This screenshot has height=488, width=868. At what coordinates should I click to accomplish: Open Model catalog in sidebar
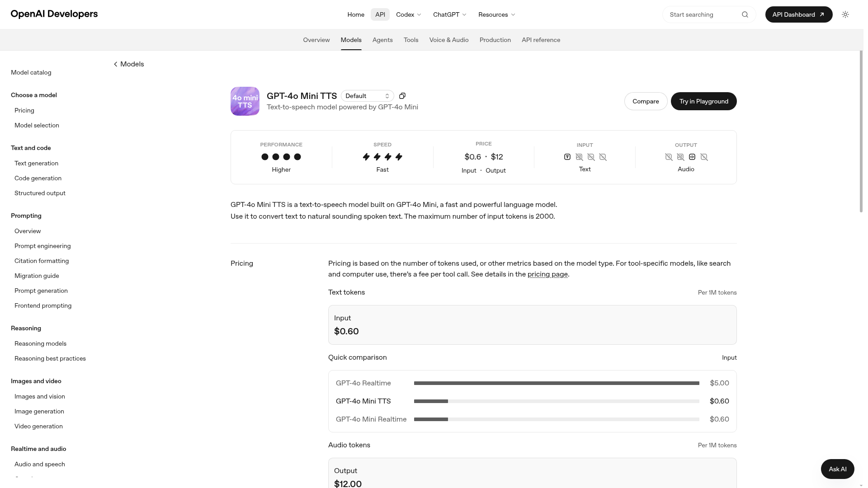31,72
